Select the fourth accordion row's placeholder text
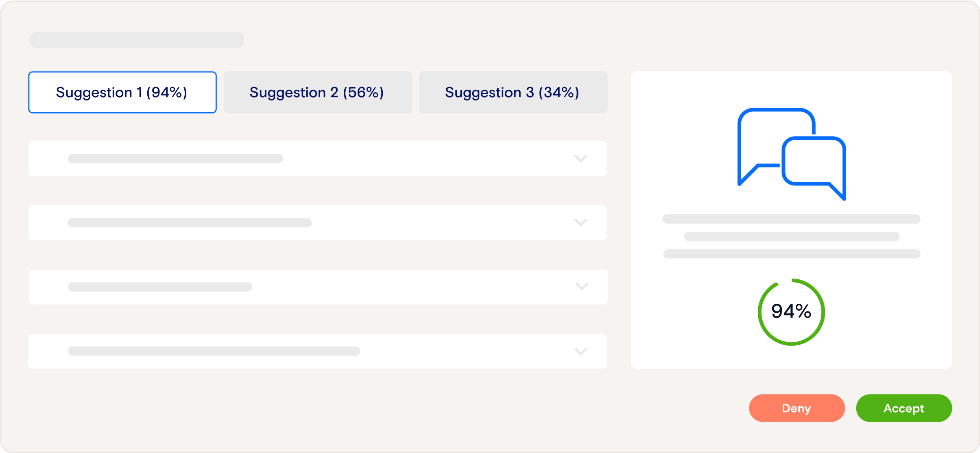 [214, 351]
